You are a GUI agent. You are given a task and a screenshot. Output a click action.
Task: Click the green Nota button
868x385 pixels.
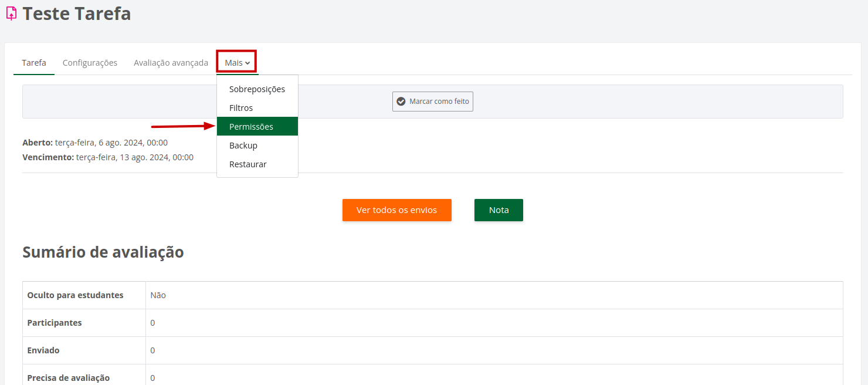[x=499, y=210]
